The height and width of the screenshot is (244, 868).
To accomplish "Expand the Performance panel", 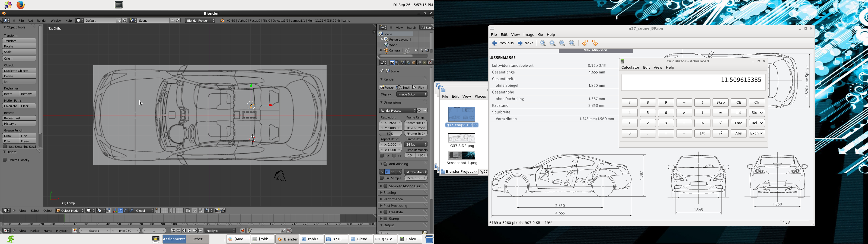I will coord(393,200).
